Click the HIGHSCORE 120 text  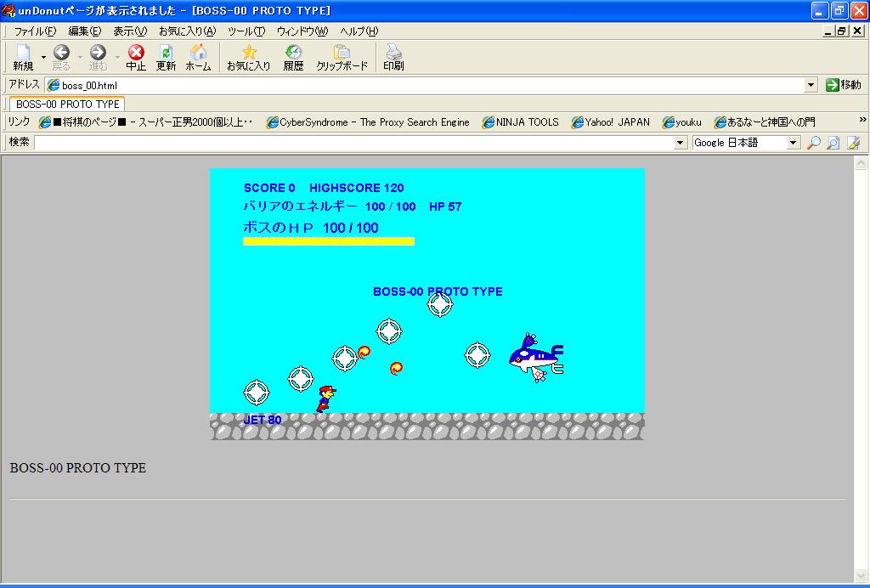[356, 188]
